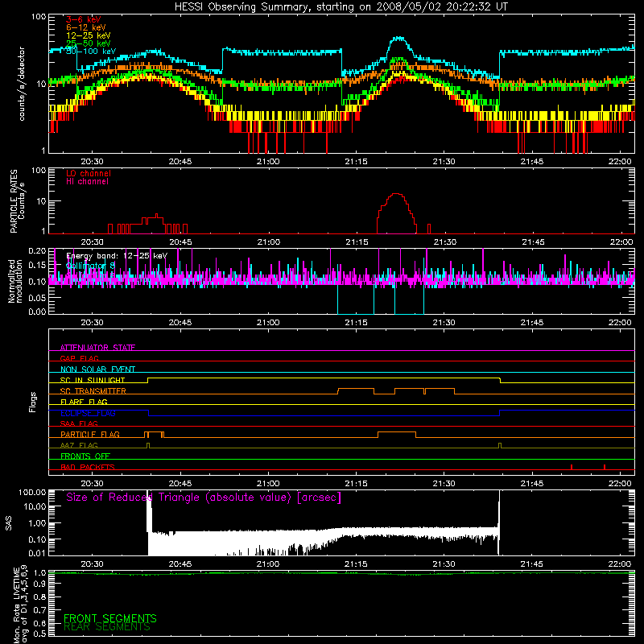
Task: Click the FRONTS OFF flag label
Action: [x=85, y=456]
